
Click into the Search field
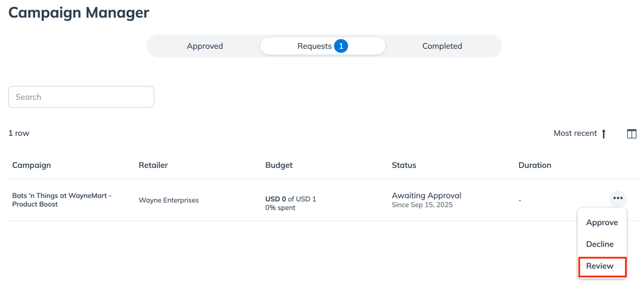tap(81, 97)
